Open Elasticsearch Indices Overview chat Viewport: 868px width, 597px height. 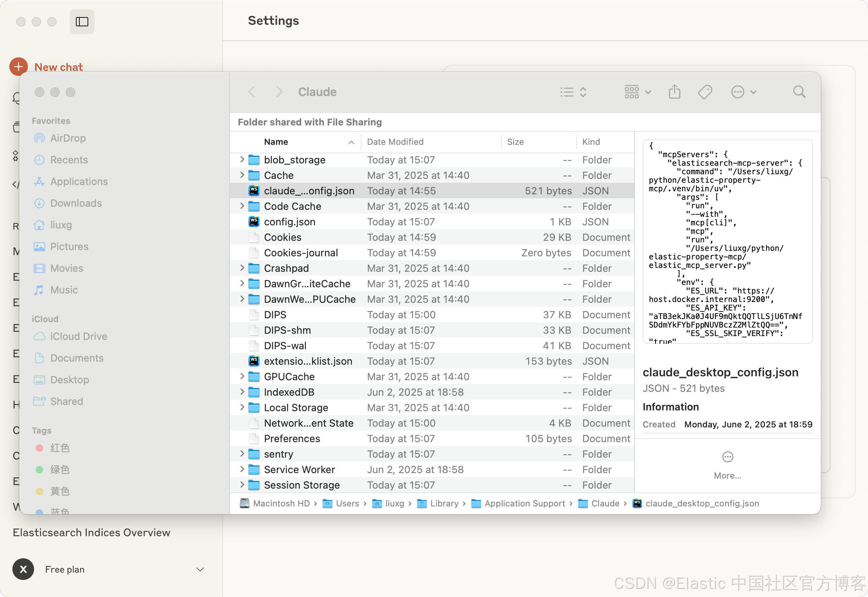[92, 533]
